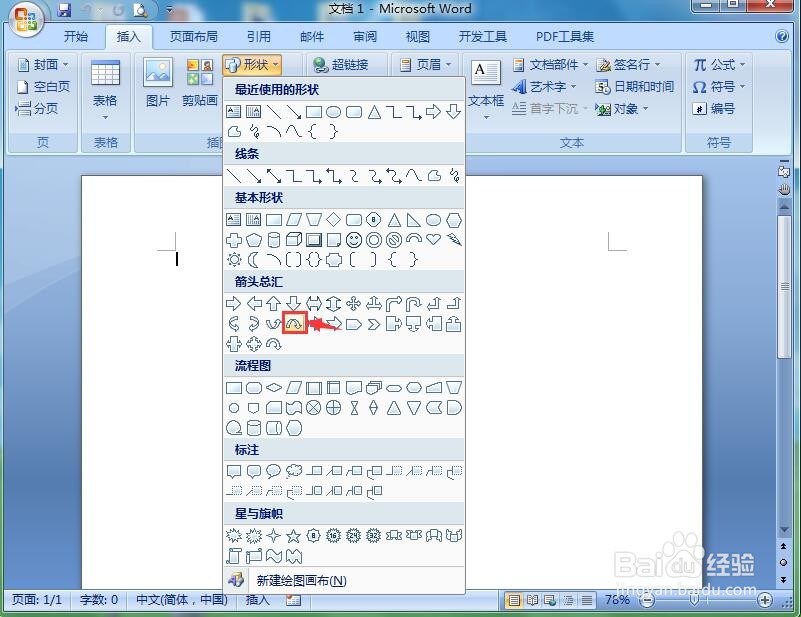Click the 76% zoom level
Screen dimensions: 801x617
click(617, 600)
